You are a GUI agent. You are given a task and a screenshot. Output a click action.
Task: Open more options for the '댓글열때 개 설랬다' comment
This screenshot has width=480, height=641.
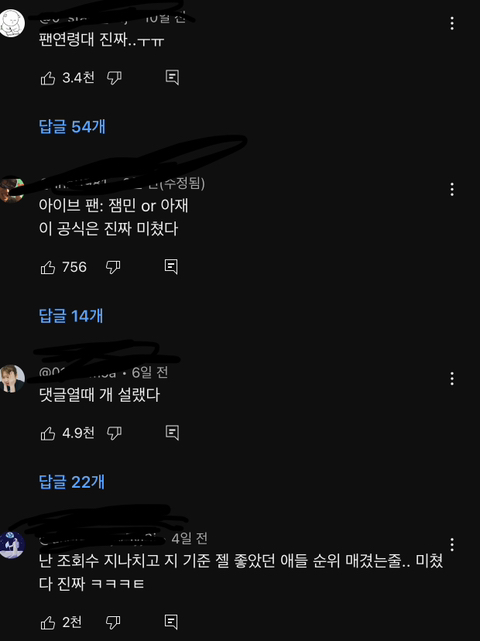point(452,379)
